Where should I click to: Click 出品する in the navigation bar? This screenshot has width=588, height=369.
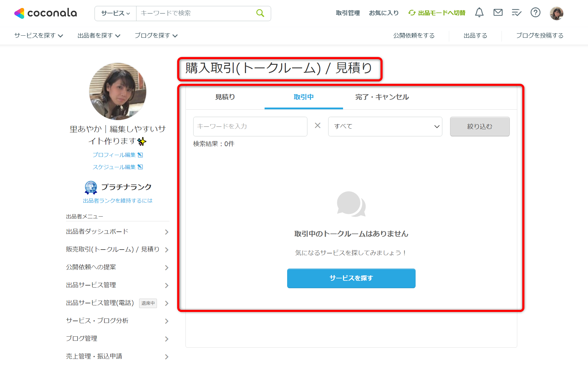[475, 36]
